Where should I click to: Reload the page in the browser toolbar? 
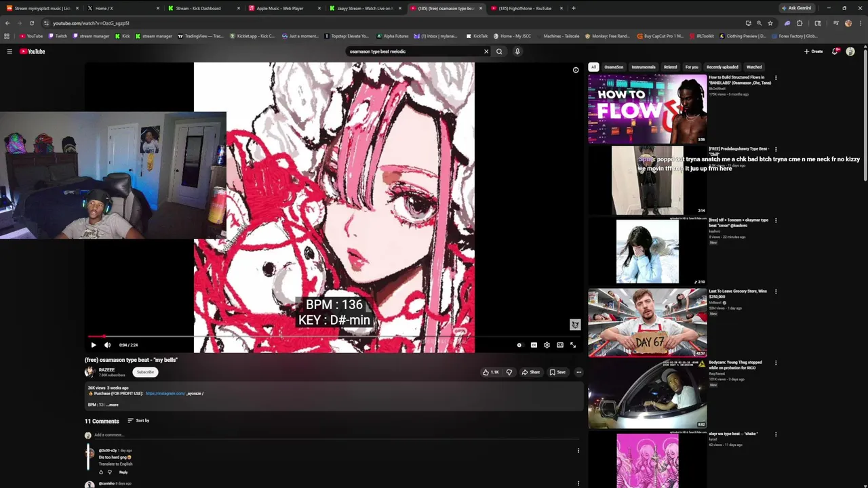coord(31,23)
